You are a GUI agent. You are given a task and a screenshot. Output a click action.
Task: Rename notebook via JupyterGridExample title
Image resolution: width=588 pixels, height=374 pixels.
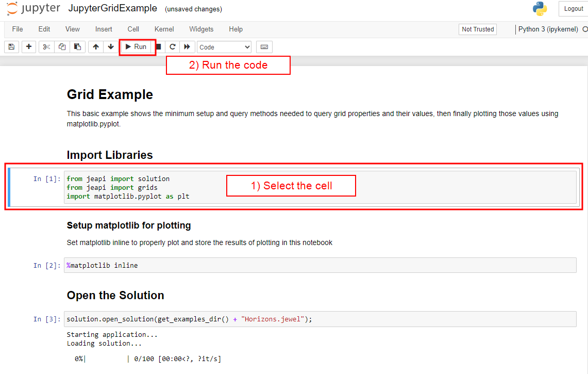(x=112, y=9)
